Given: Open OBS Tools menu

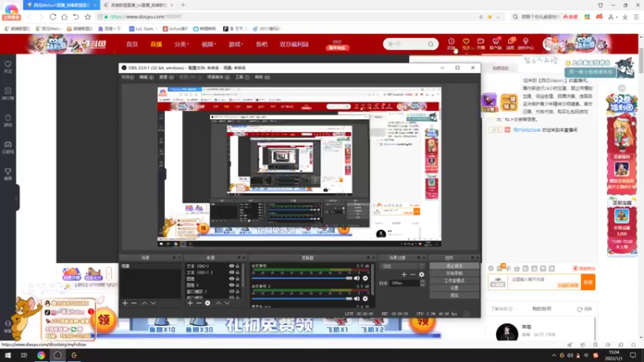Looking at the screenshot, I should click(x=242, y=77).
